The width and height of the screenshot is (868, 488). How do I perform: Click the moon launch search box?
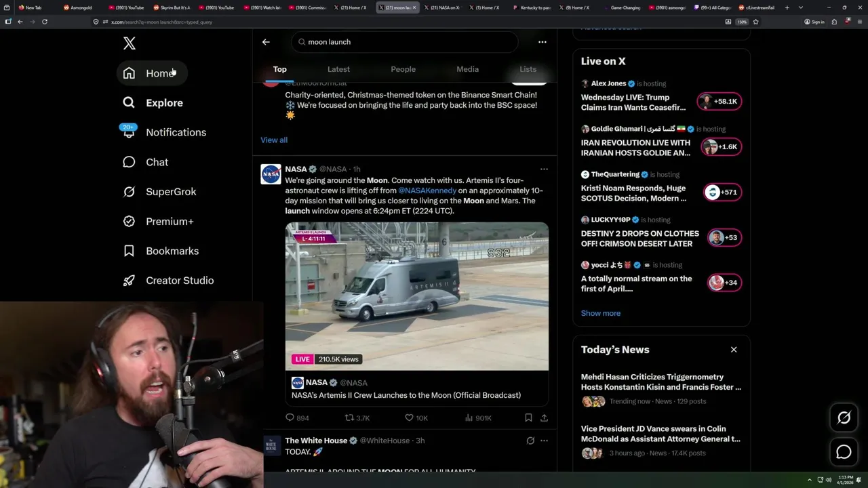[x=405, y=42]
